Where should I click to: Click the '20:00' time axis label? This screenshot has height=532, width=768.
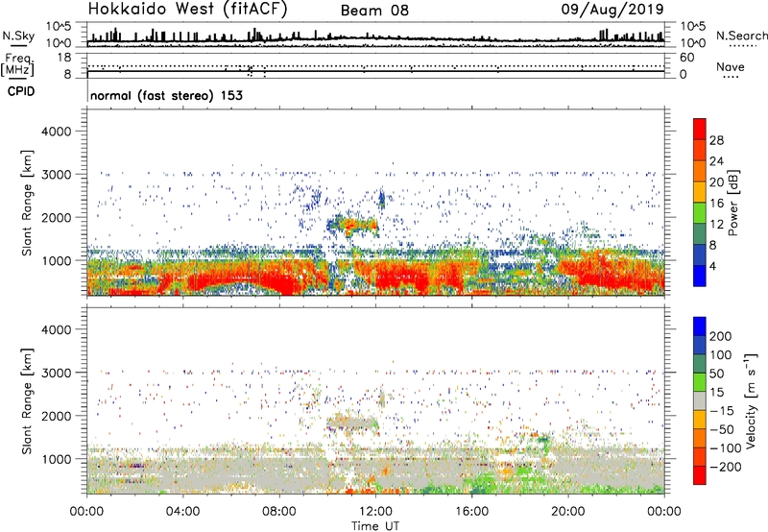pyautogui.click(x=567, y=512)
